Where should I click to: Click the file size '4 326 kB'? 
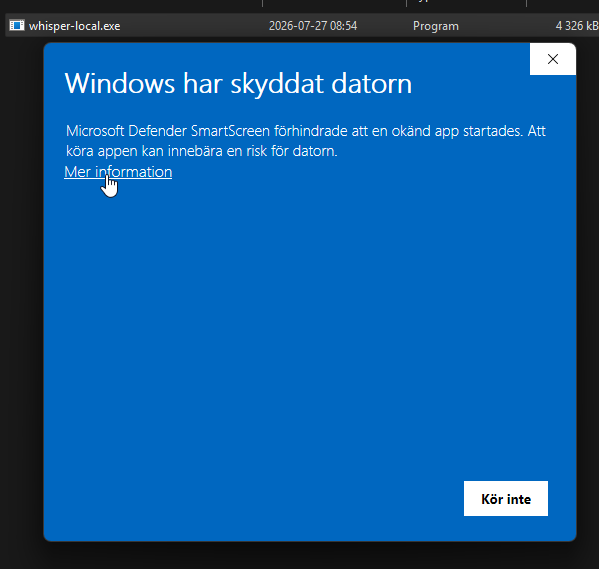tap(577, 26)
